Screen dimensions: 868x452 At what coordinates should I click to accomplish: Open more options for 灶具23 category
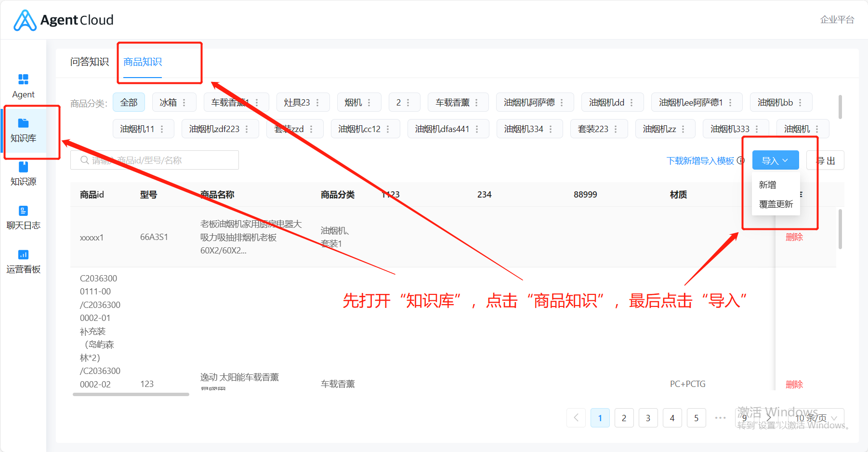pyautogui.click(x=317, y=103)
